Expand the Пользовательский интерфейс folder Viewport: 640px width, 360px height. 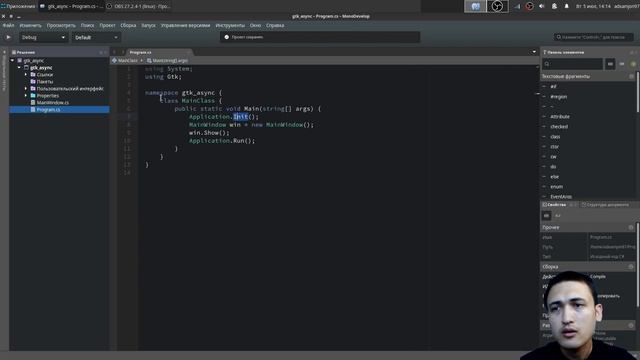point(26,89)
